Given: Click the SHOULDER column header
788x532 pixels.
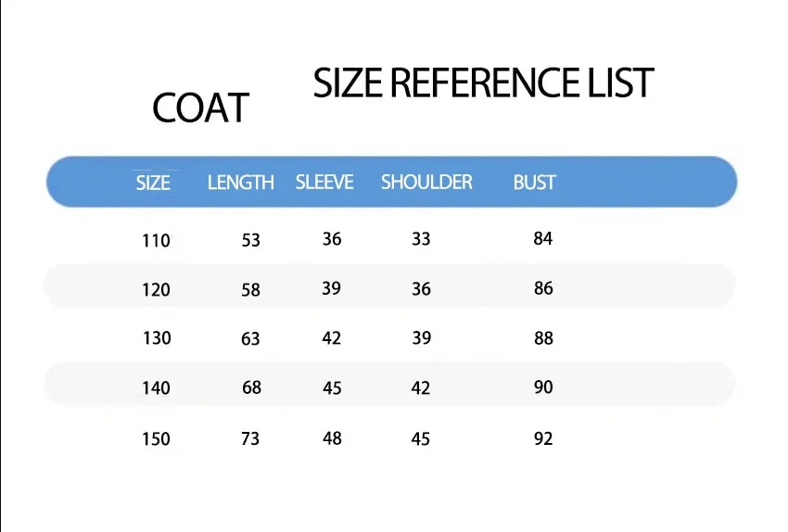Looking at the screenshot, I should point(426,182).
